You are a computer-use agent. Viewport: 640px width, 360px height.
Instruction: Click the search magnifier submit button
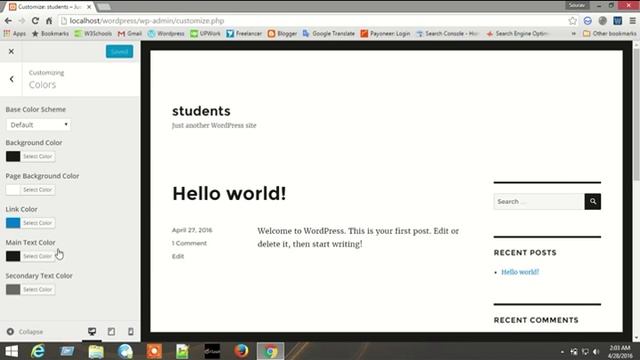593,202
